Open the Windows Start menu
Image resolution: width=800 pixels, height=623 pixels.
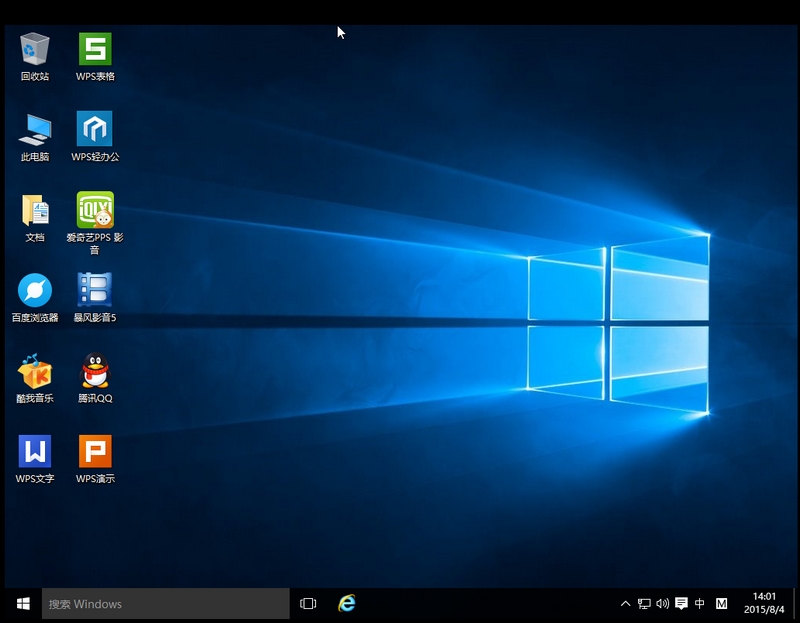[x=21, y=604]
